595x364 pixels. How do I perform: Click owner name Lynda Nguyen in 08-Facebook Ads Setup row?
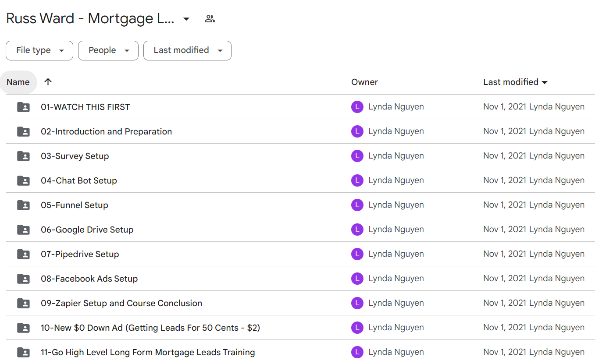(x=396, y=279)
